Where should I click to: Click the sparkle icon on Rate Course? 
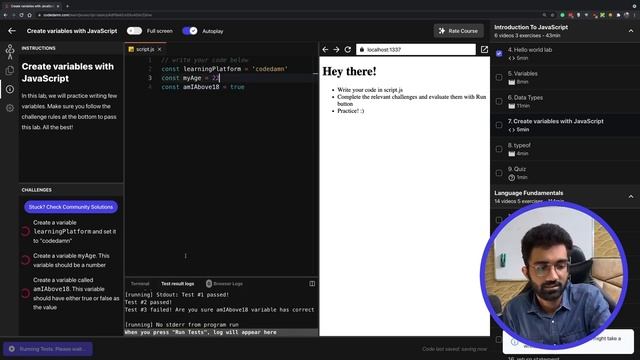pos(442,31)
